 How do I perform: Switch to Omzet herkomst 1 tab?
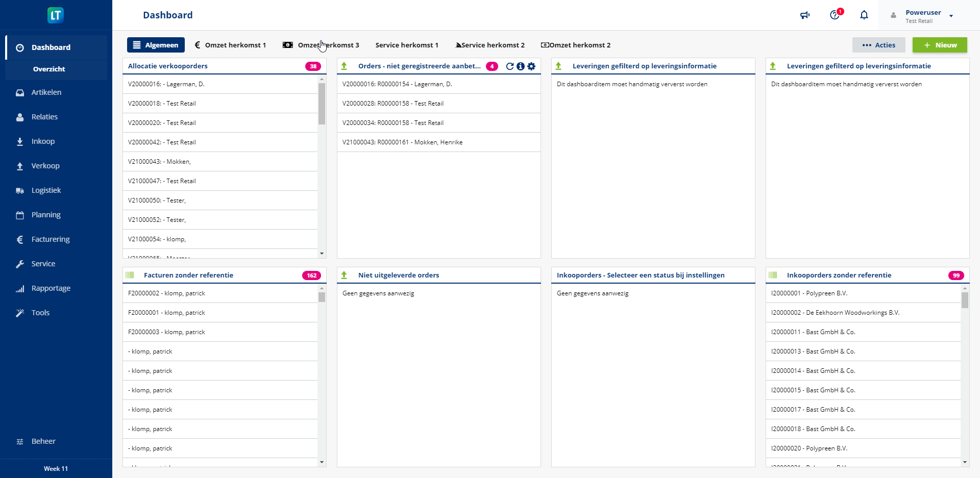pos(230,45)
